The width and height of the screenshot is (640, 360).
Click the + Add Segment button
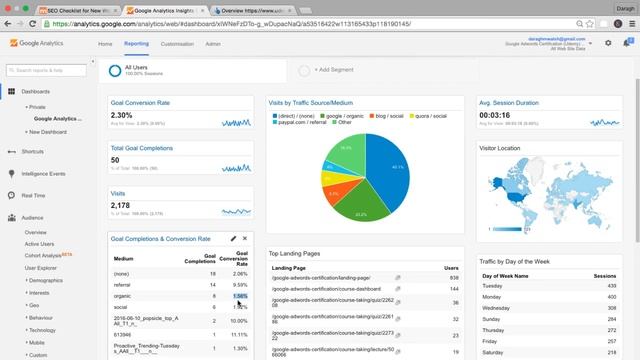pos(334,70)
